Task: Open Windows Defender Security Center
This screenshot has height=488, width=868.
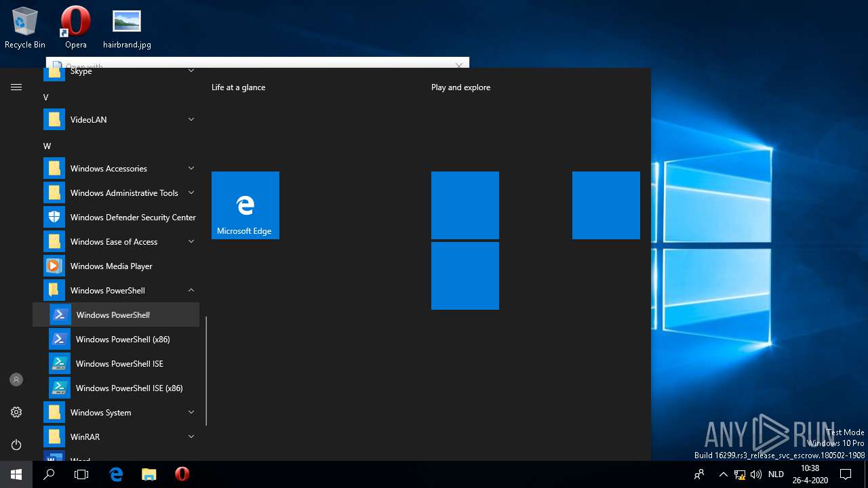Action: 116,218
